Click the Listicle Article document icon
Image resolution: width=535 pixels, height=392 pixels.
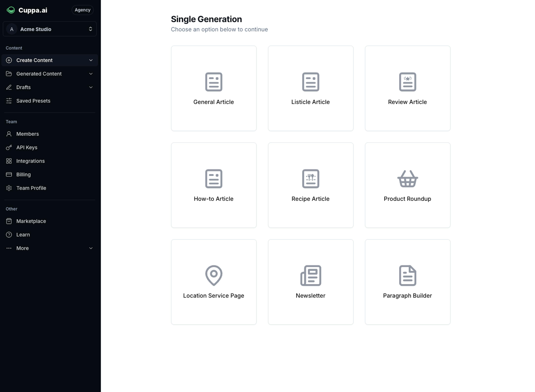[x=311, y=82]
